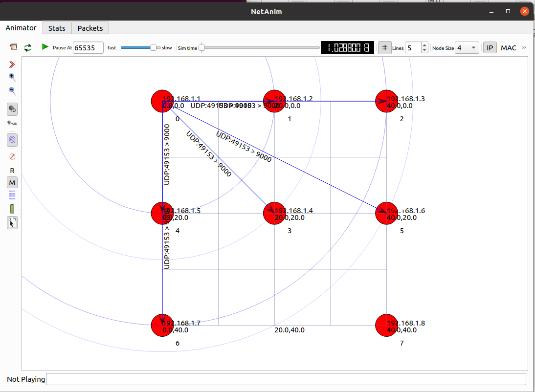The height and width of the screenshot is (392, 535).
Task: Click the battery capacity icon
Action: pos(12,209)
